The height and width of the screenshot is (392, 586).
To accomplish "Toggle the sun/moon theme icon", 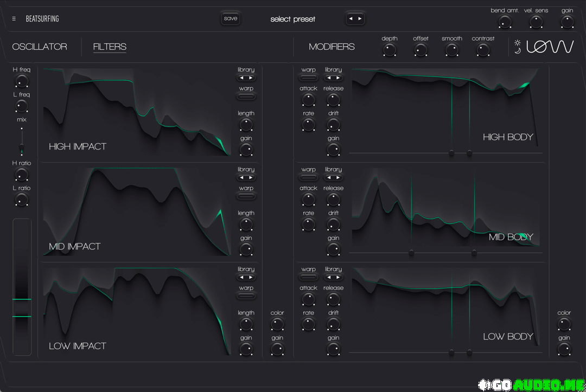I will [x=518, y=47].
